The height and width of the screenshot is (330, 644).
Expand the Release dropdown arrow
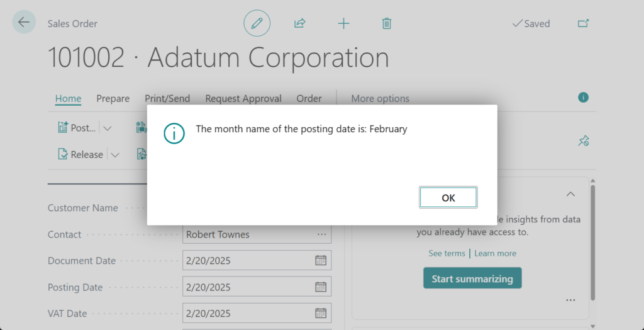(114, 155)
